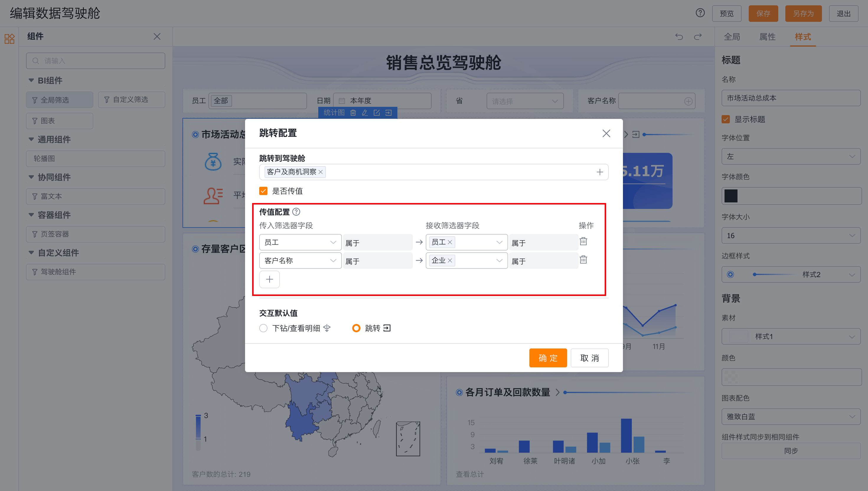Click the 同步 button
Image resolution: width=868 pixels, height=491 pixels.
pos(791,451)
